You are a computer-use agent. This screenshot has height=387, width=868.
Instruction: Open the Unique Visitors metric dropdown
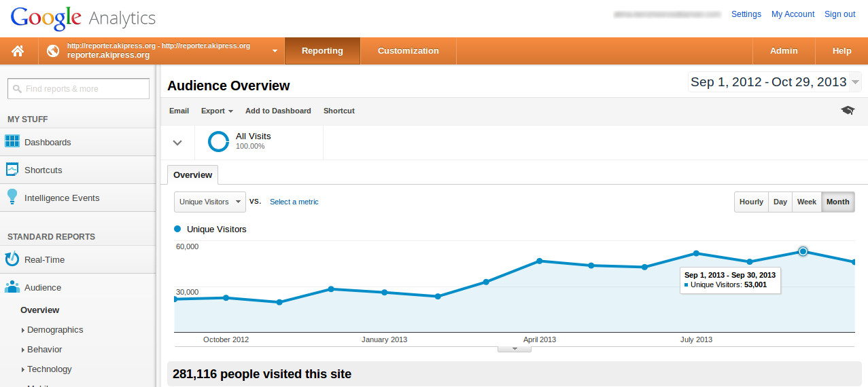(210, 202)
